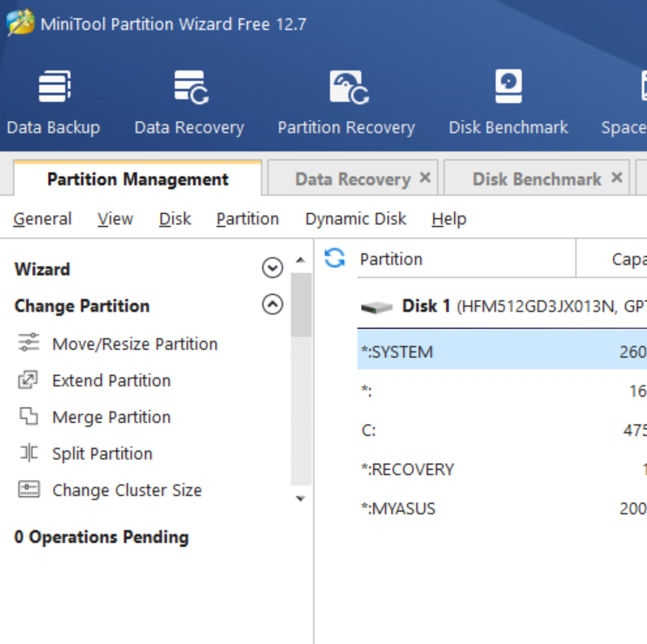Click the Merge Partition icon
This screenshot has width=647, height=644.
29,416
